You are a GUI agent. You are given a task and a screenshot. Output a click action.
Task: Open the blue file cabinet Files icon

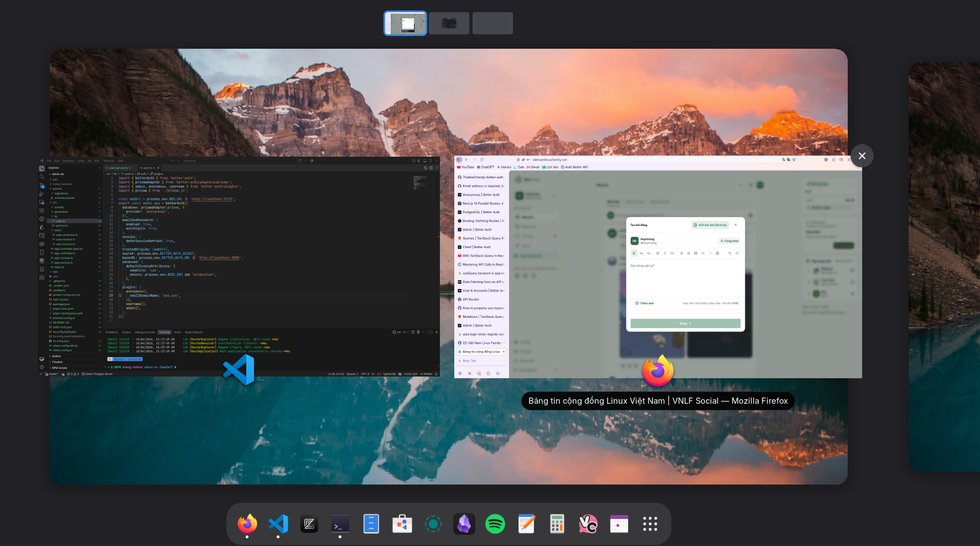(x=371, y=523)
